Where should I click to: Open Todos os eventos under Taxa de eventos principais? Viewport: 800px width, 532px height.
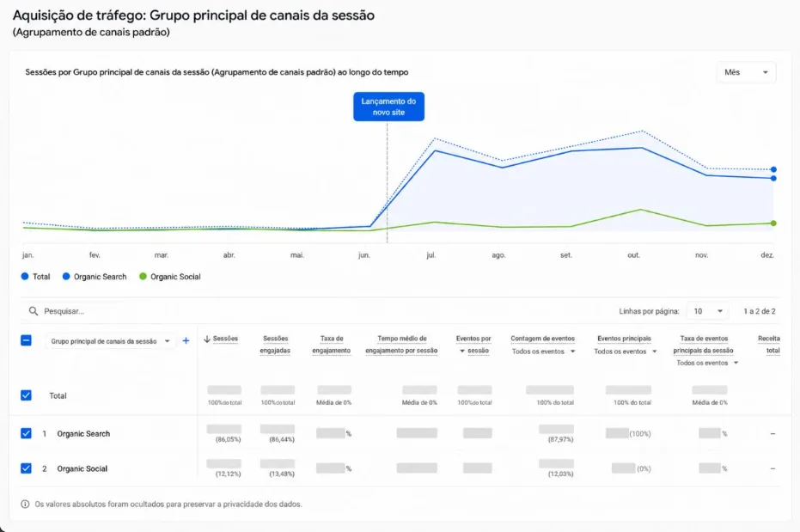pyautogui.click(x=707, y=363)
